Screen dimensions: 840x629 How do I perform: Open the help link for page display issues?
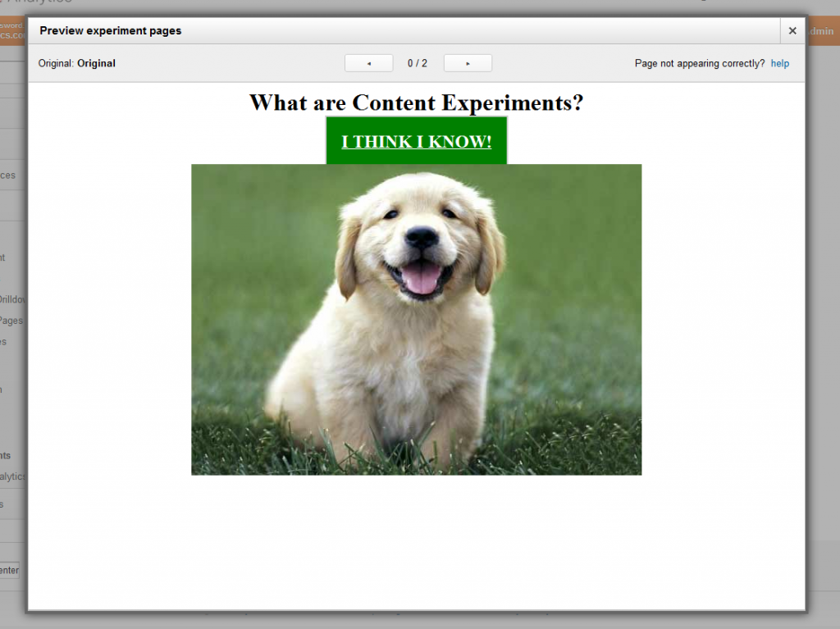coord(779,63)
